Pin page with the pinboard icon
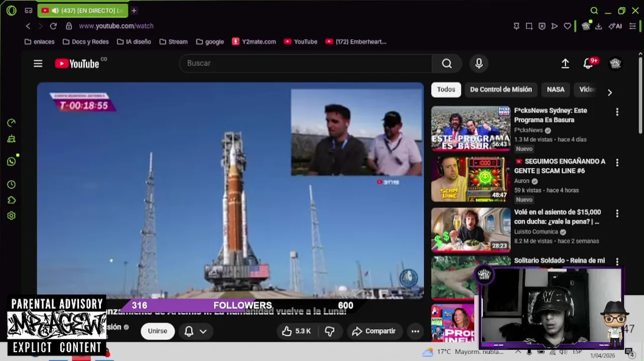Screen dimensions: 644x361 (516, 26)
